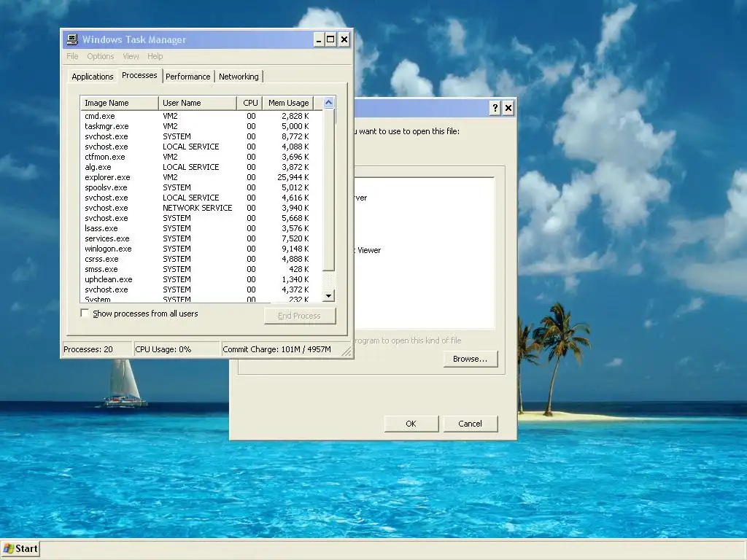Sort by Image Name column header

119,103
